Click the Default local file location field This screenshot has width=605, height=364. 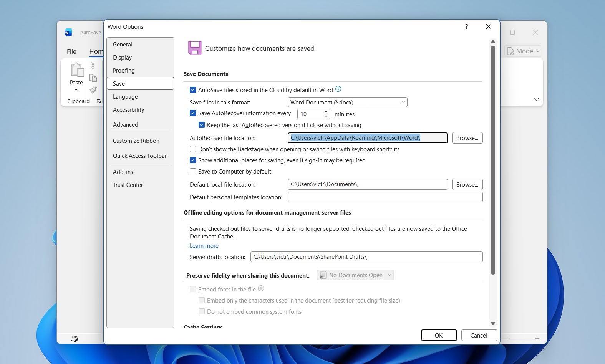click(x=368, y=184)
